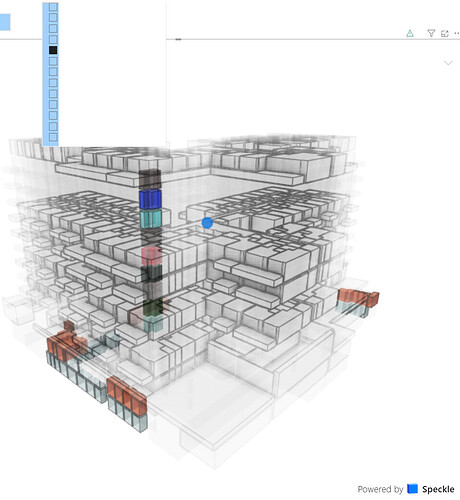Uncheck the black filled checkbox in slicer
Image resolution: width=460 pixels, height=500 pixels.
(53, 50)
